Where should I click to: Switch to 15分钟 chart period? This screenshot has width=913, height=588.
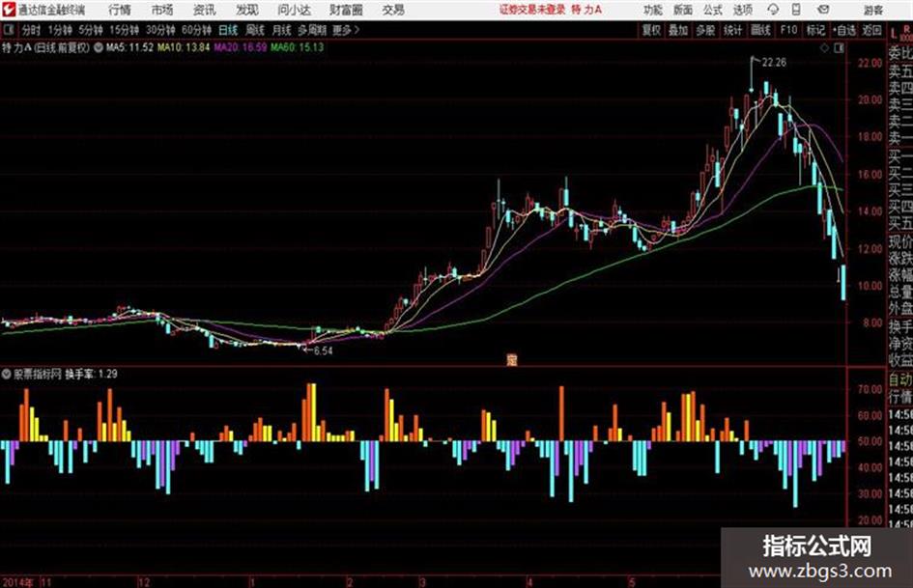[x=124, y=30]
